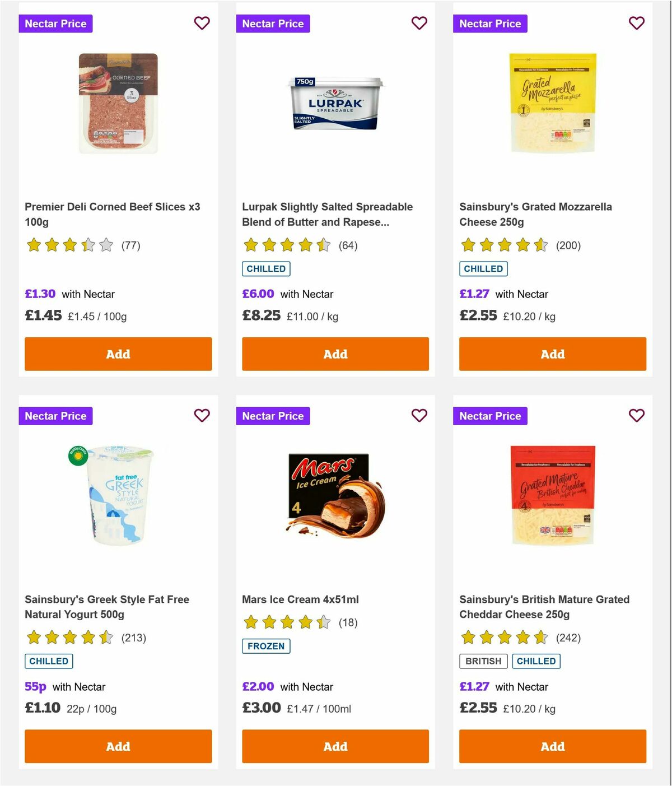The height and width of the screenshot is (786, 672).
Task: Click the heart icon on Mature Grated Cheddar
Action: pyautogui.click(x=636, y=416)
